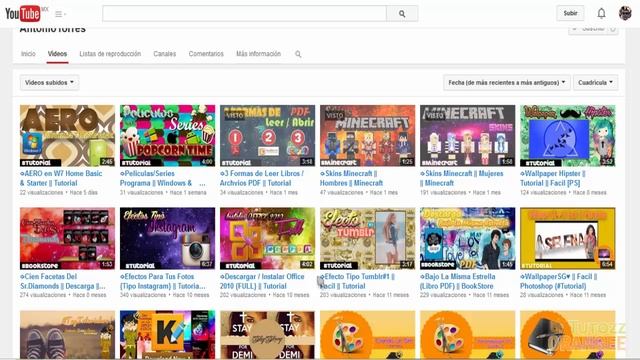Click the YouTube logo
Screen dimensions: 640x360
tap(23, 13)
